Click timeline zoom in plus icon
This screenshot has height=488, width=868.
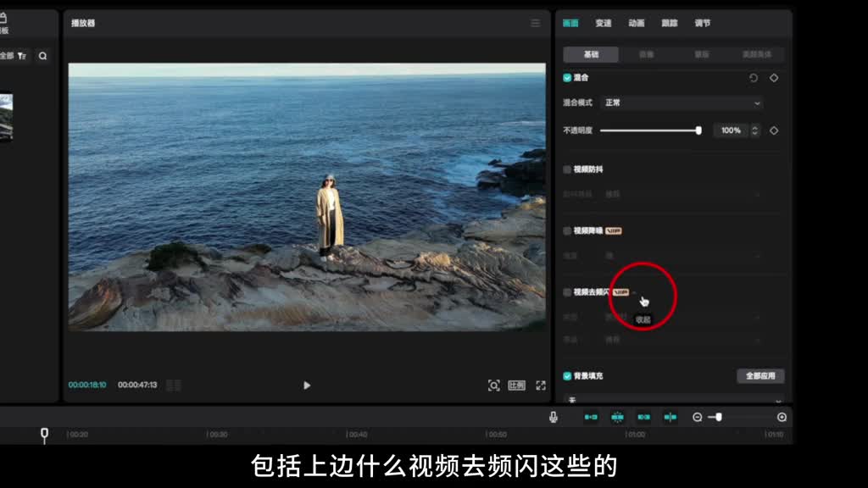click(782, 417)
